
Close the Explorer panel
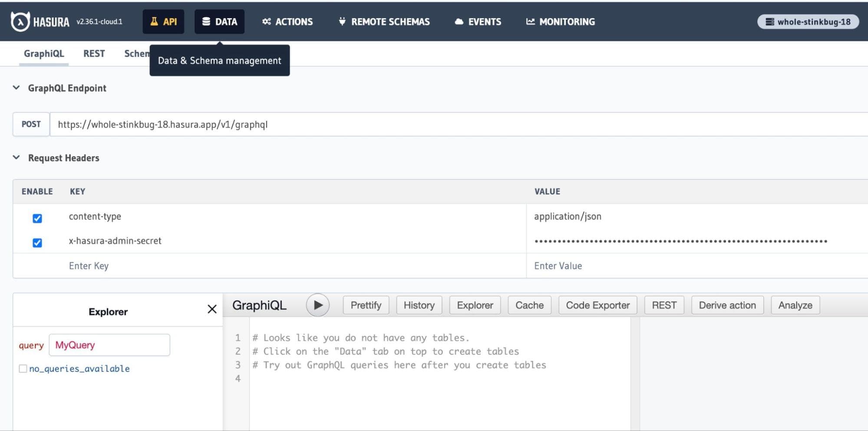click(212, 309)
